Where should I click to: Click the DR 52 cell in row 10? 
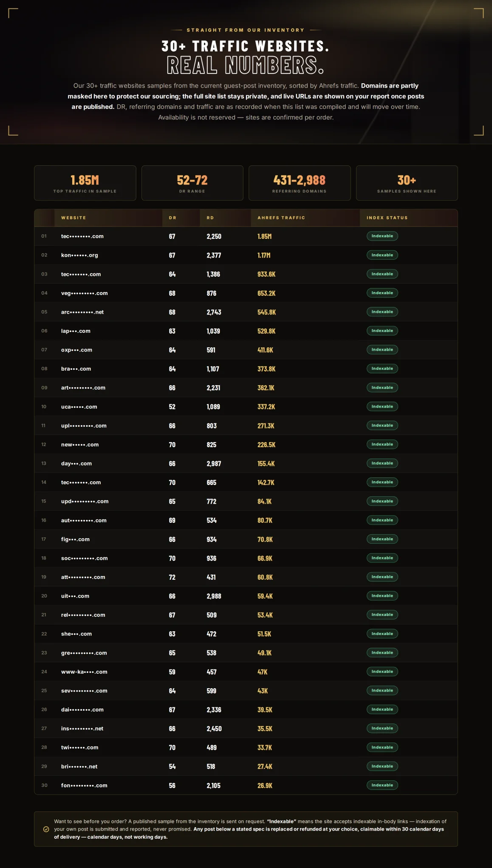172,407
